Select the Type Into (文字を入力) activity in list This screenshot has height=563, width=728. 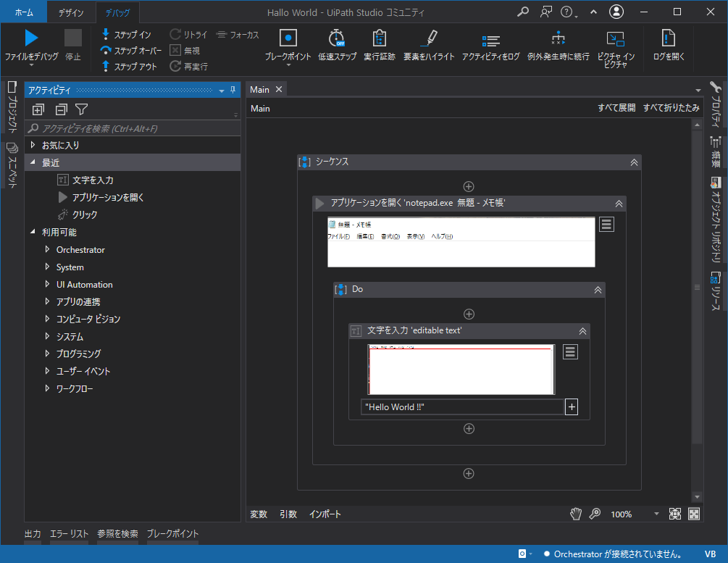tap(86, 180)
